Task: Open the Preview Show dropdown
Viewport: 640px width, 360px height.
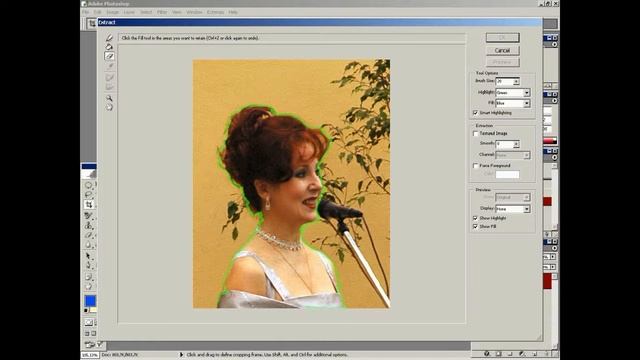Action: click(x=527, y=198)
